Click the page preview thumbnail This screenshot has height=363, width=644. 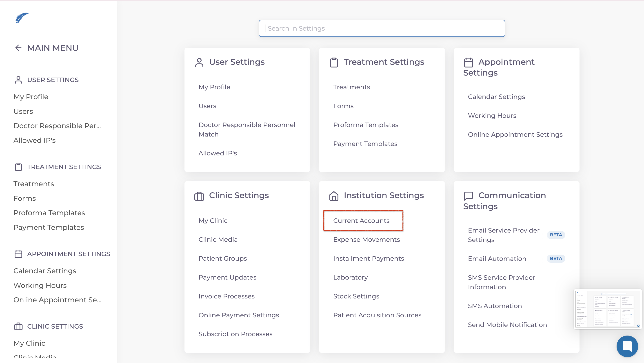608,309
